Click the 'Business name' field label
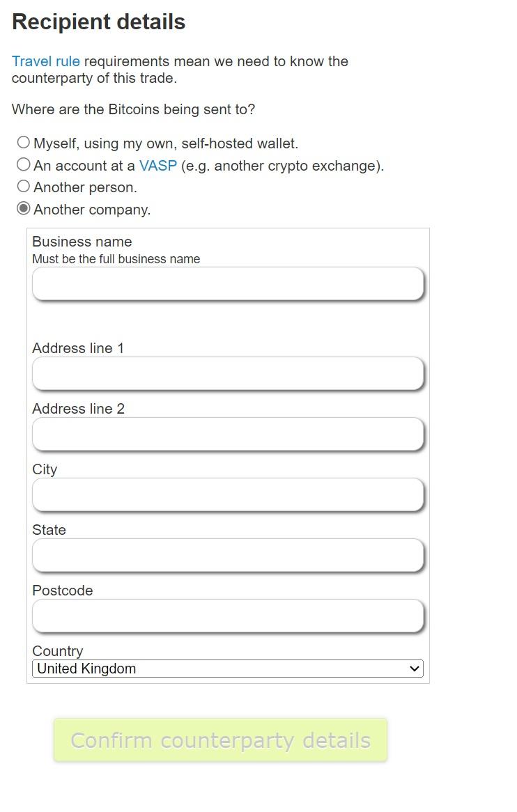 [82, 242]
